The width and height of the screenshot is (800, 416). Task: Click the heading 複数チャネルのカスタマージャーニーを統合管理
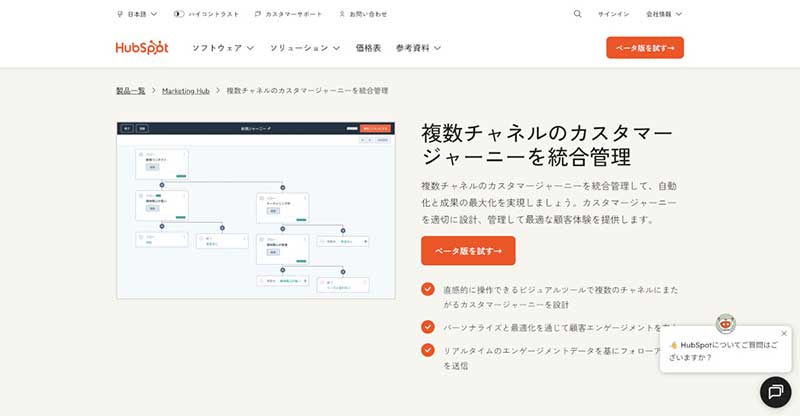tap(547, 145)
